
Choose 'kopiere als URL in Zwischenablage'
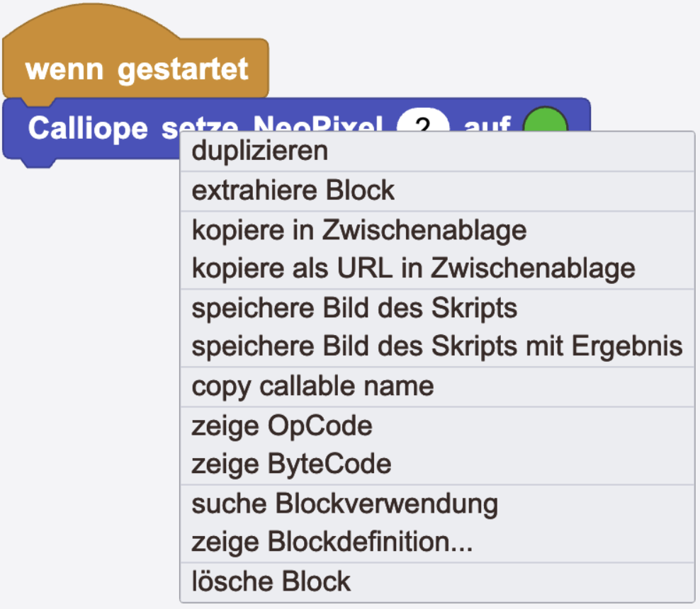pyautogui.click(x=413, y=269)
